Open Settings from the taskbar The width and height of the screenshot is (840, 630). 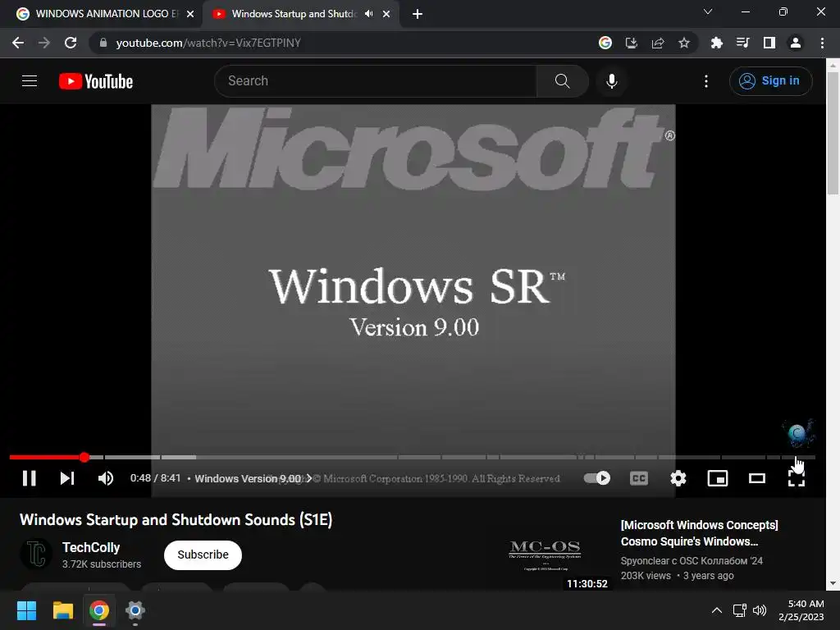[135, 610]
